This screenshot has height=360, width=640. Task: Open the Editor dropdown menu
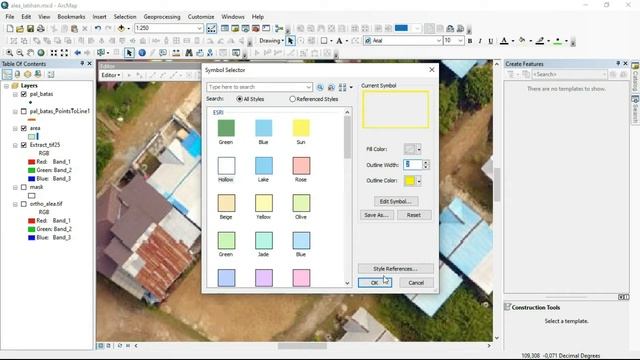point(111,75)
